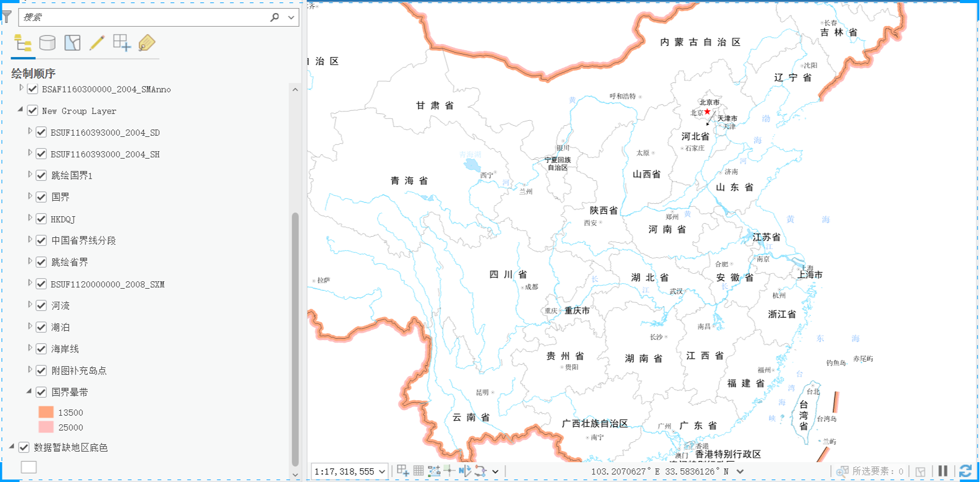This screenshot has height=482, width=980.
Task: Click the 所选要素: 0 selected count text
Action: pyautogui.click(x=878, y=471)
